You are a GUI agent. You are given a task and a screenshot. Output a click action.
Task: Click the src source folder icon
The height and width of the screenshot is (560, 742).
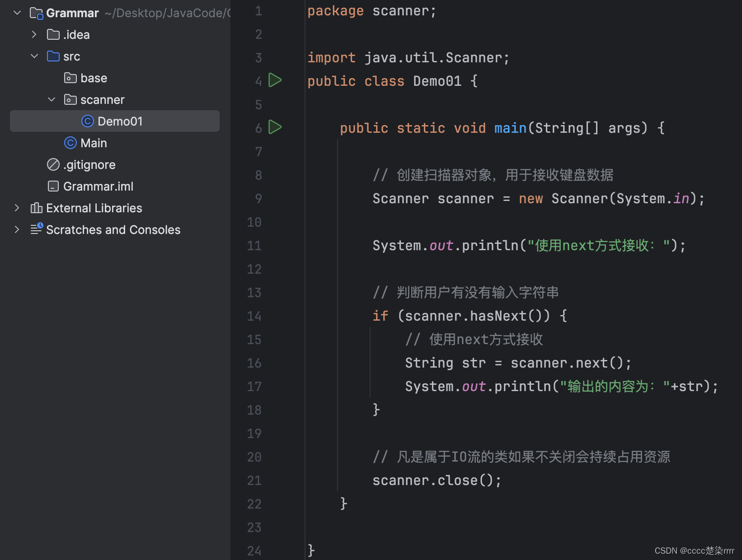[53, 56]
